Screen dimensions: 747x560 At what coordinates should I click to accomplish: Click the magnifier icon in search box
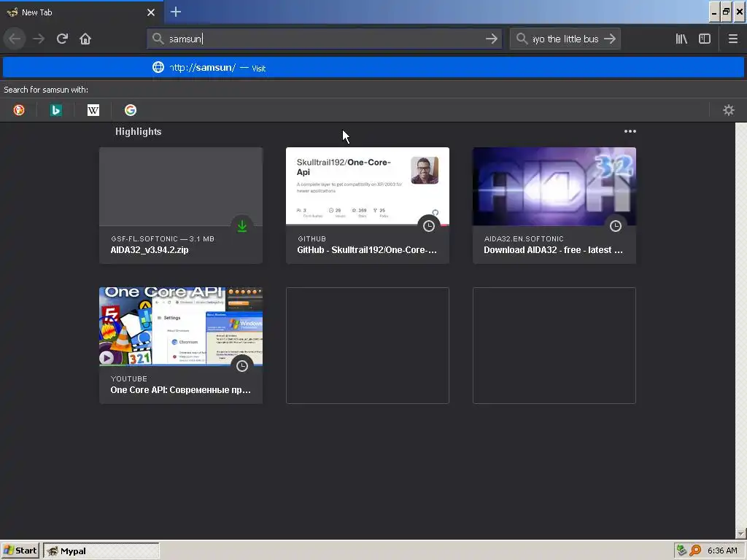click(x=522, y=39)
